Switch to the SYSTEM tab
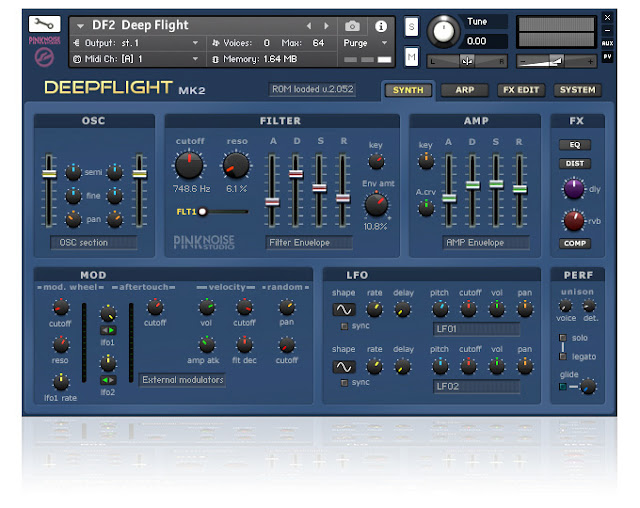The width and height of the screenshot is (640, 508). tap(578, 90)
